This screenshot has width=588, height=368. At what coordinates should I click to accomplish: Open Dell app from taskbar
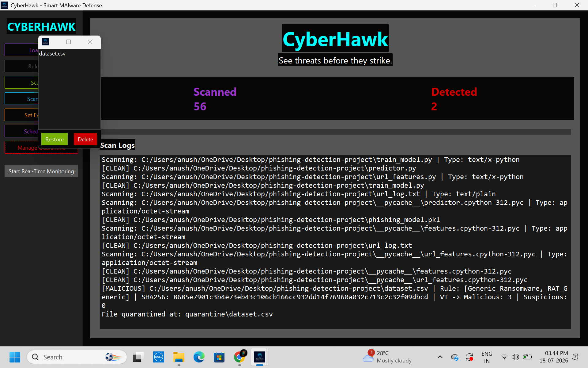pyautogui.click(x=158, y=357)
